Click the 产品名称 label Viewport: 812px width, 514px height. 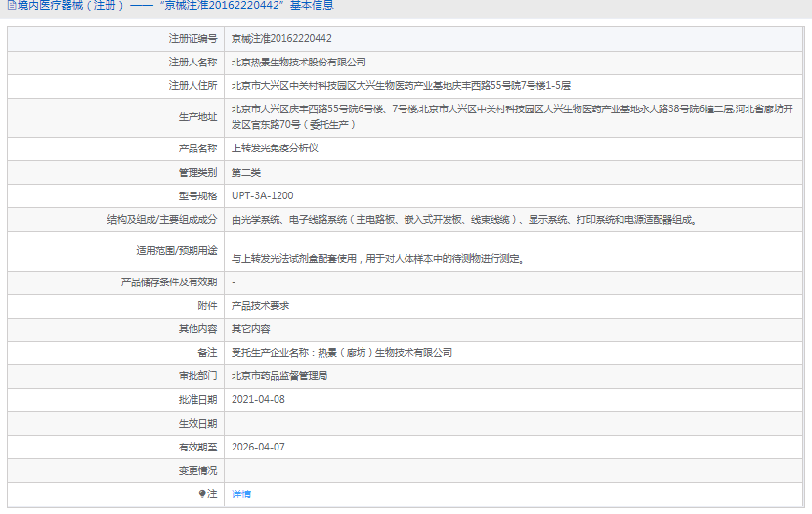coord(197,149)
